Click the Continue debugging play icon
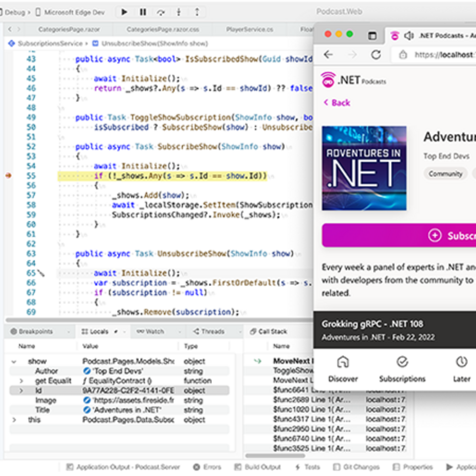The width and height of the screenshot is (476, 476). pos(124,12)
